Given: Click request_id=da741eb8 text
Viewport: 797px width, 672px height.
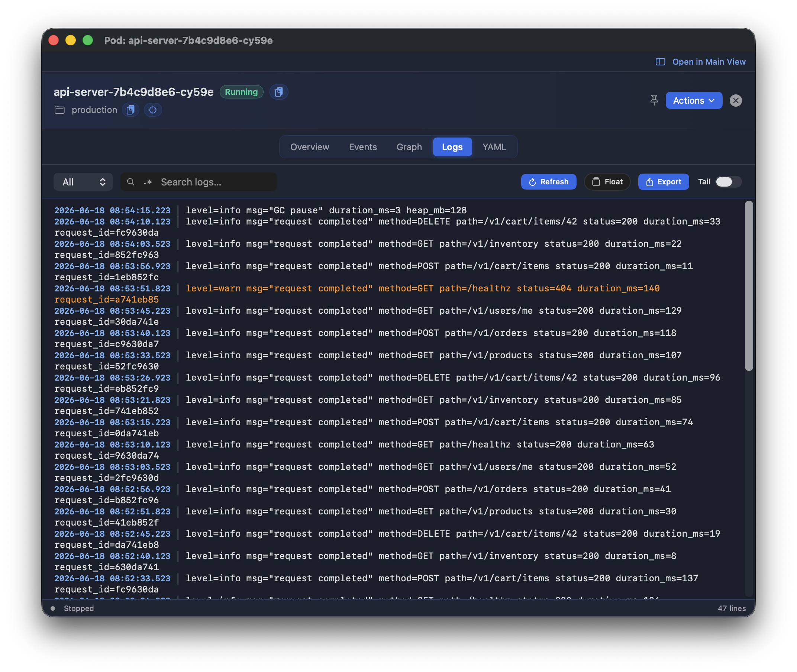Looking at the screenshot, I should tap(107, 545).
